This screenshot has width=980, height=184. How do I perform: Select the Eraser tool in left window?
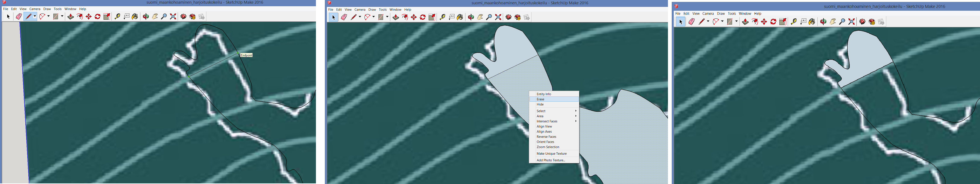19,16
